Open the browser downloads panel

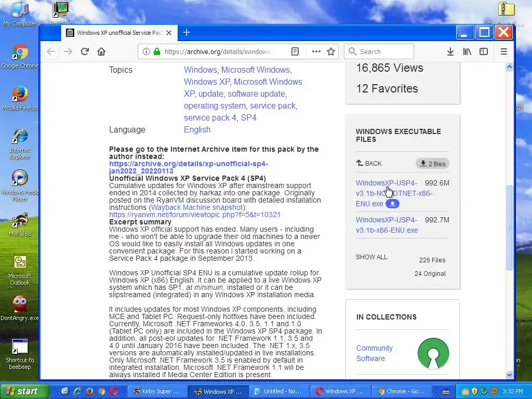pos(450,51)
